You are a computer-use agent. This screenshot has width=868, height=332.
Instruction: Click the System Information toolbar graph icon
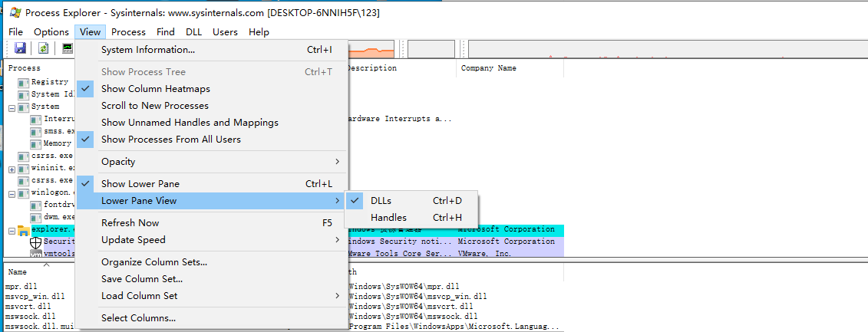click(68, 48)
